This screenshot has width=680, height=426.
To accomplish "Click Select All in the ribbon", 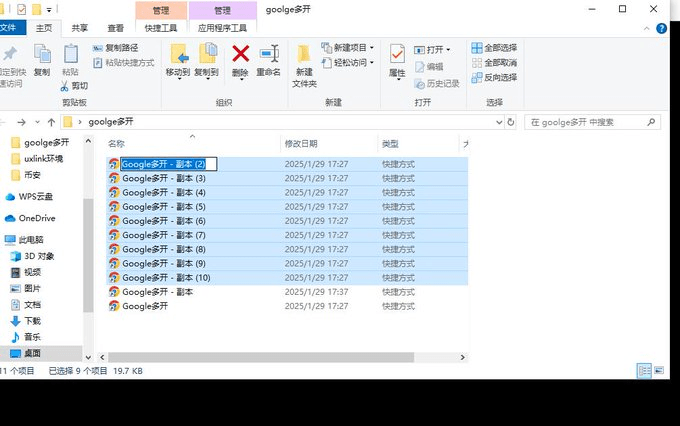I will pos(494,48).
